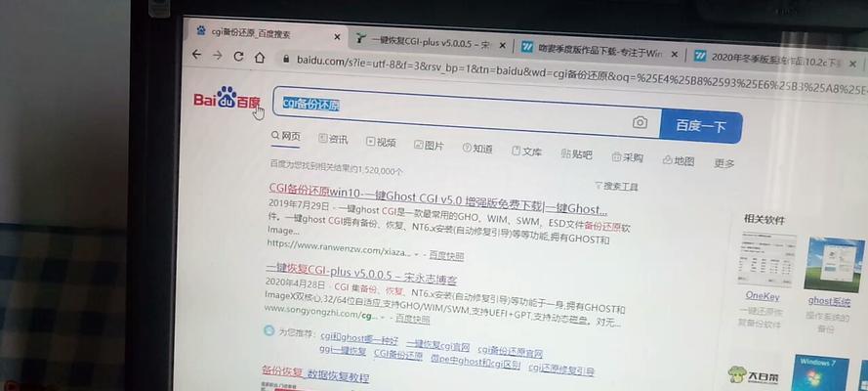Click the Baidu logo
Image resolution: width=868 pixels, height=391 pixels.
tap(227, 99)
